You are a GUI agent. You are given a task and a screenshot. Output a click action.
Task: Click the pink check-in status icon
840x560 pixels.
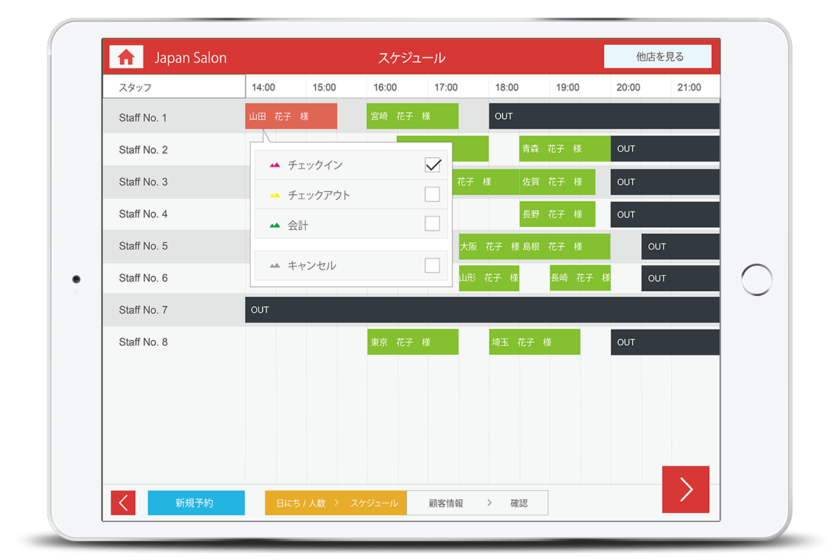[275, 165]
